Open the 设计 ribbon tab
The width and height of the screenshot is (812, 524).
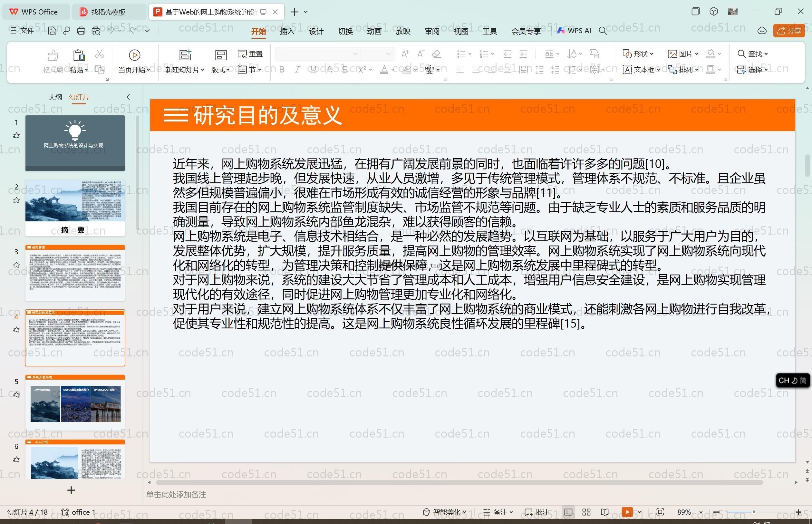click(316, 31)
